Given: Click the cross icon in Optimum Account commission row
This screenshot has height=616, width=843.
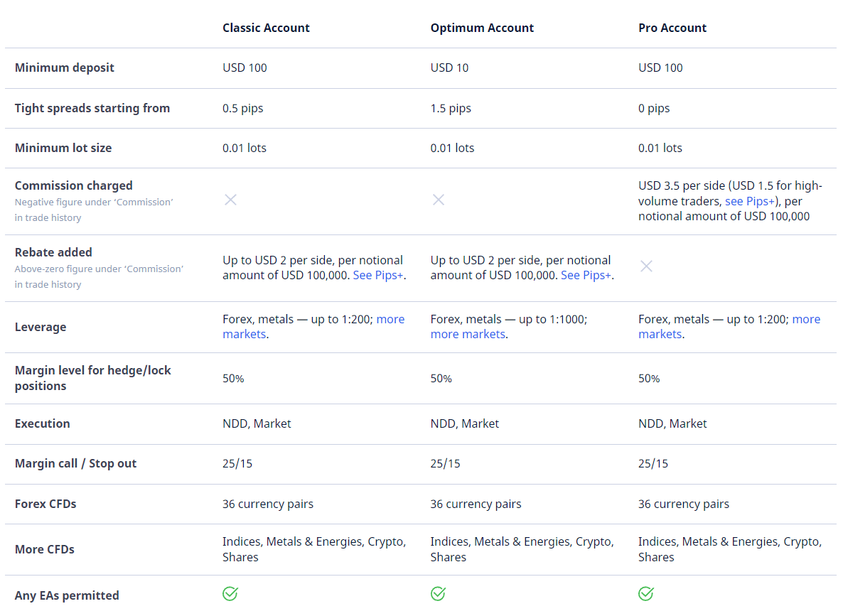Looking at the screenshot, I should pyautogui.click(x=439, y=200).
